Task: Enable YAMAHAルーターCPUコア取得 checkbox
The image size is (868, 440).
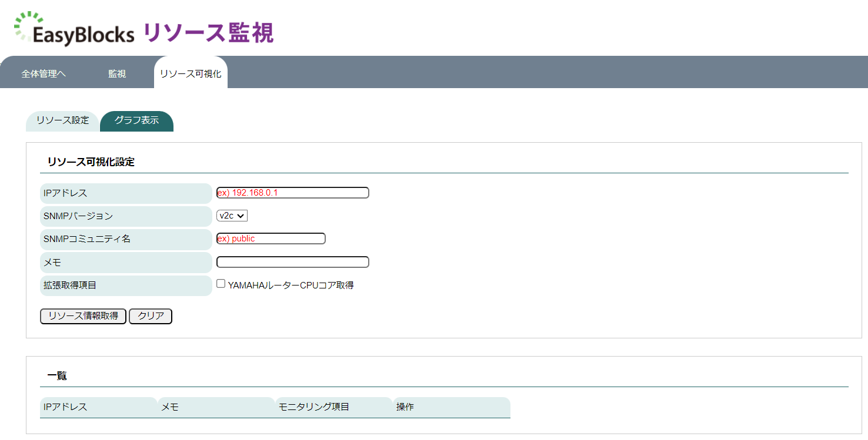Action: click(221, 284)
